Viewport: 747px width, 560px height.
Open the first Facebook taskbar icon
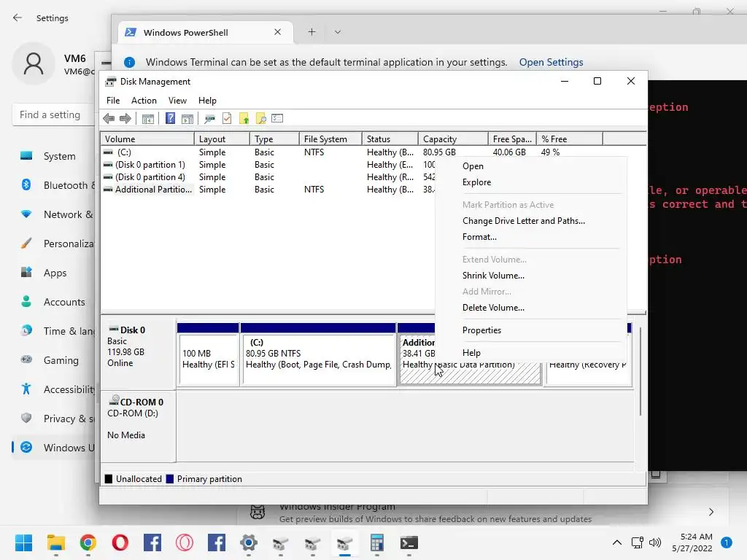(x=152, y=542)
